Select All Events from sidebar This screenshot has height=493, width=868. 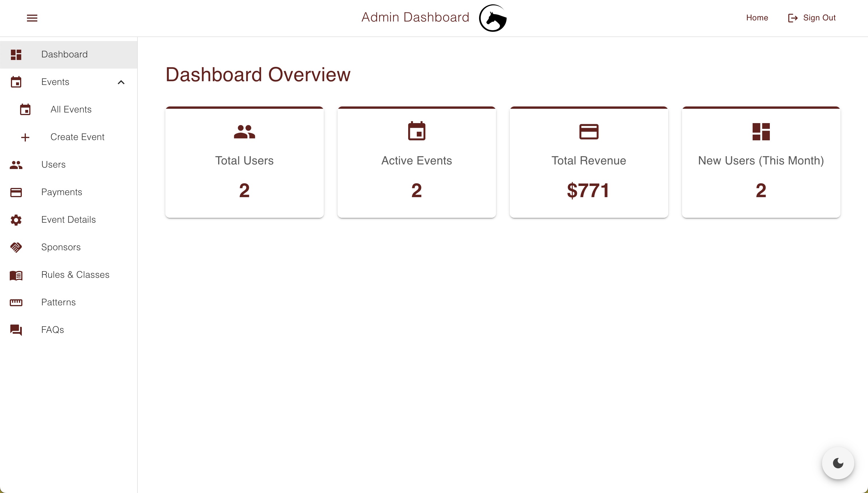tap(71, 109)
